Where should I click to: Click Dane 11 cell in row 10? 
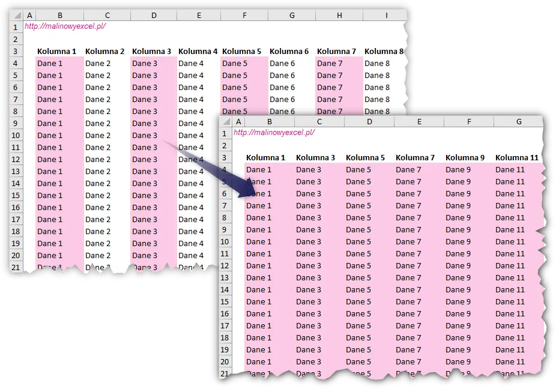click(x=510, y=242)
